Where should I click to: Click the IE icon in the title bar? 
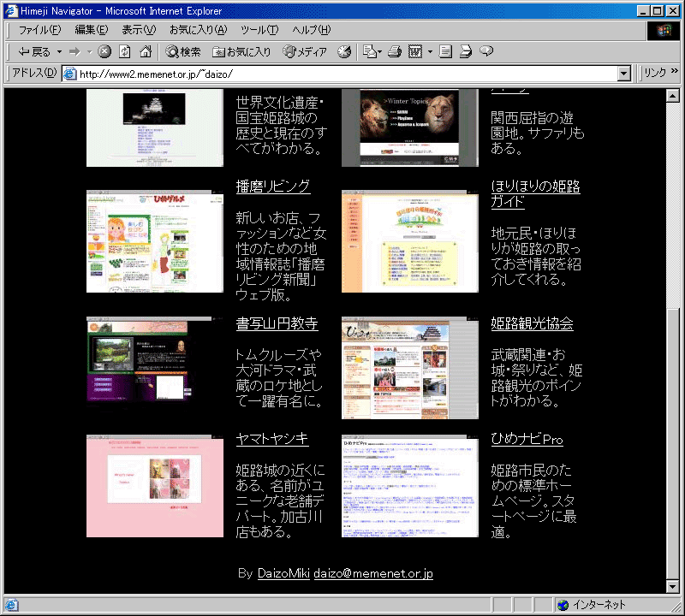click(11, 10)
